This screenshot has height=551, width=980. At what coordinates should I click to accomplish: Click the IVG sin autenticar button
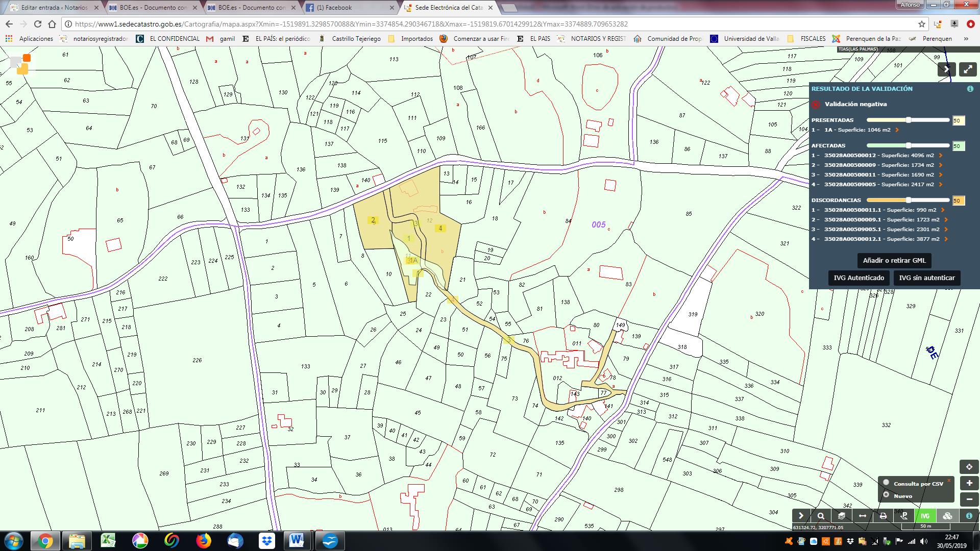pyautogui.click(x=926, y=278)
